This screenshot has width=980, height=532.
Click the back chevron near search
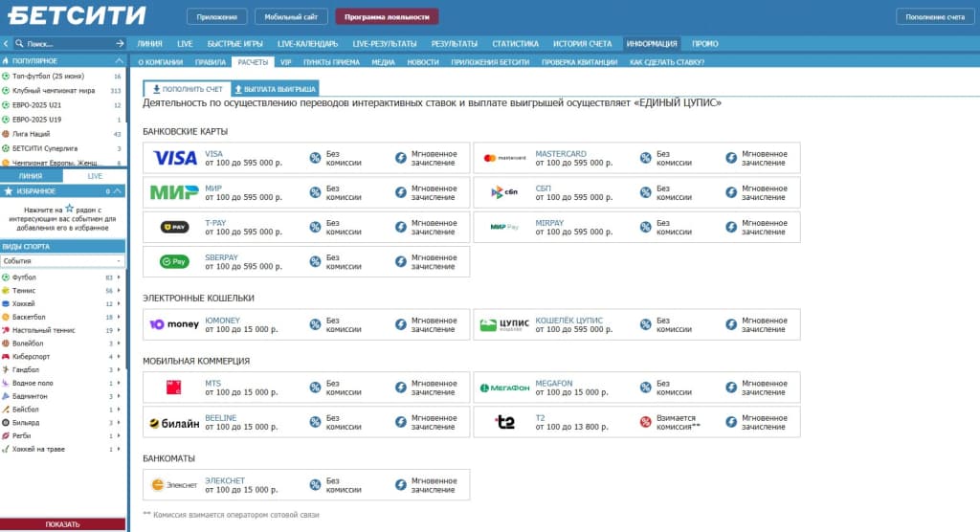(6, 44)
